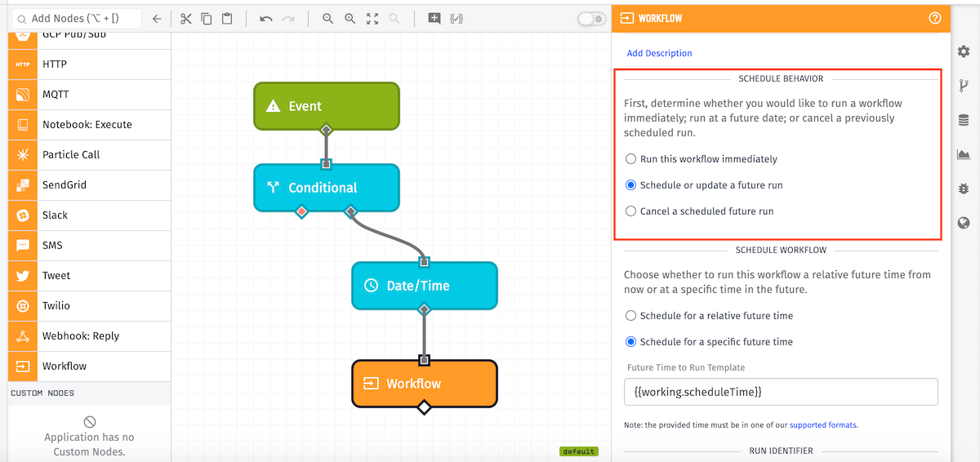Select the orange Workflow node on canvas
The width and height of the screenshot is (980, 462).
[x=424, y=384]
